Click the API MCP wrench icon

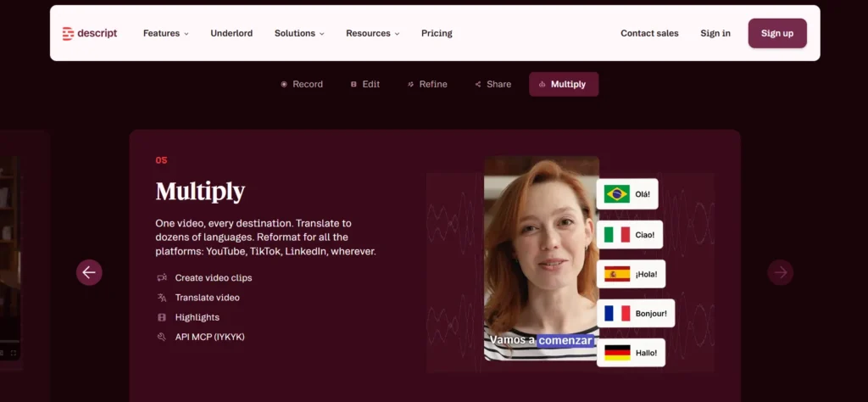pyautogui.click(x=162, y=337)
